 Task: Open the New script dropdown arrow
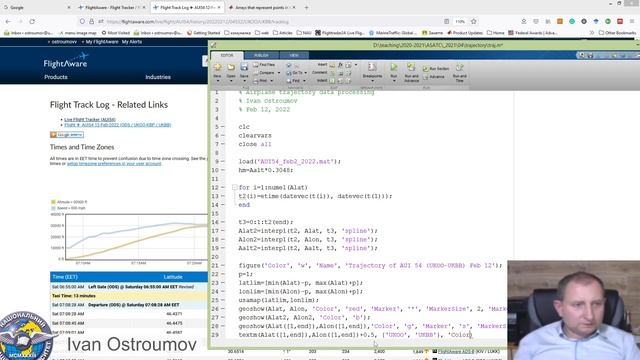click(218, 81)
